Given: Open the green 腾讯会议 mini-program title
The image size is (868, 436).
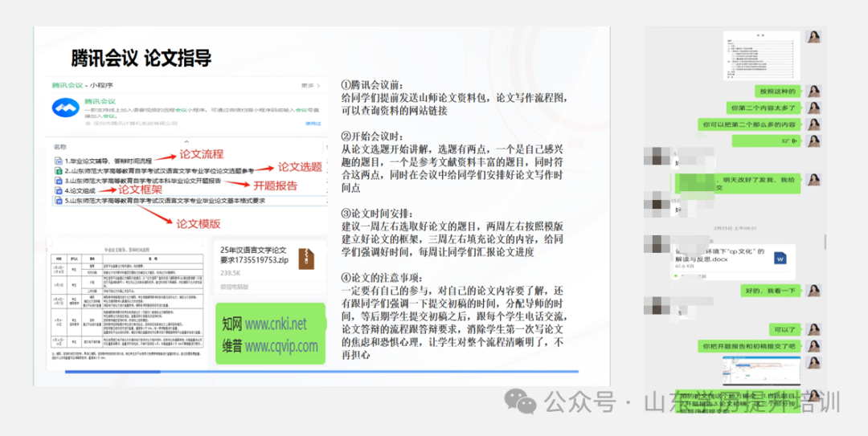Looking at the screenshot, I should [100, 101].
